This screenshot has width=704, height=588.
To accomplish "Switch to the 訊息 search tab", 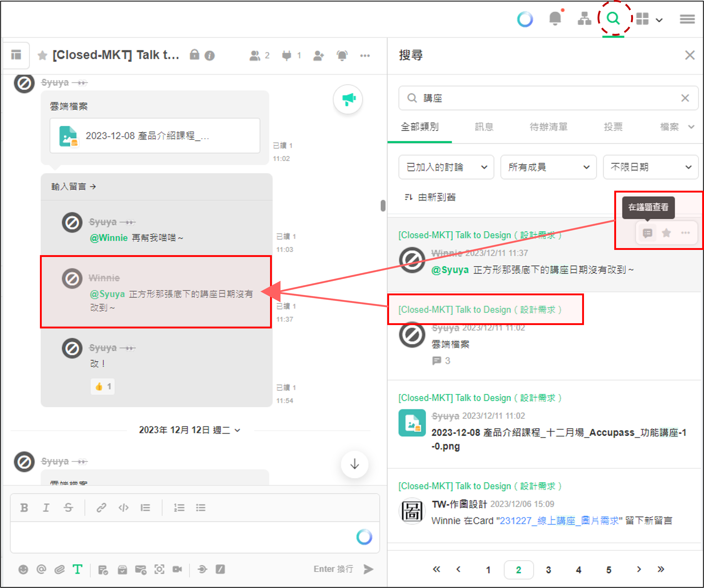I will click(x=484, y=127).
